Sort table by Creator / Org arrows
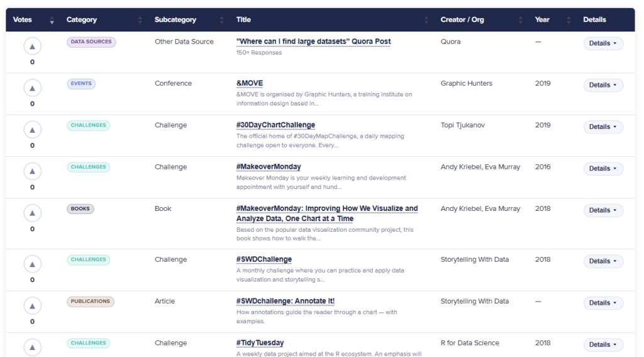This screenshot has height=357, width=644. (520, 20)
